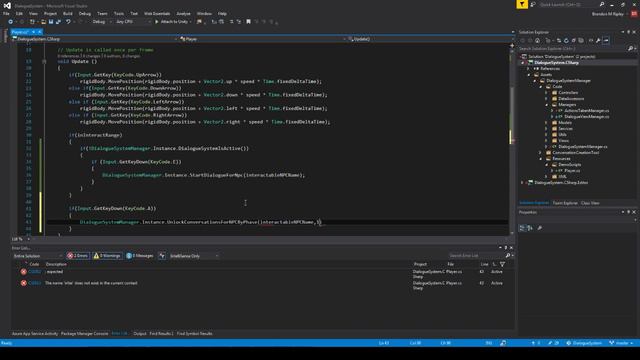
Task: Click the Error List search magnifier icon
Action: pos(508,256)
